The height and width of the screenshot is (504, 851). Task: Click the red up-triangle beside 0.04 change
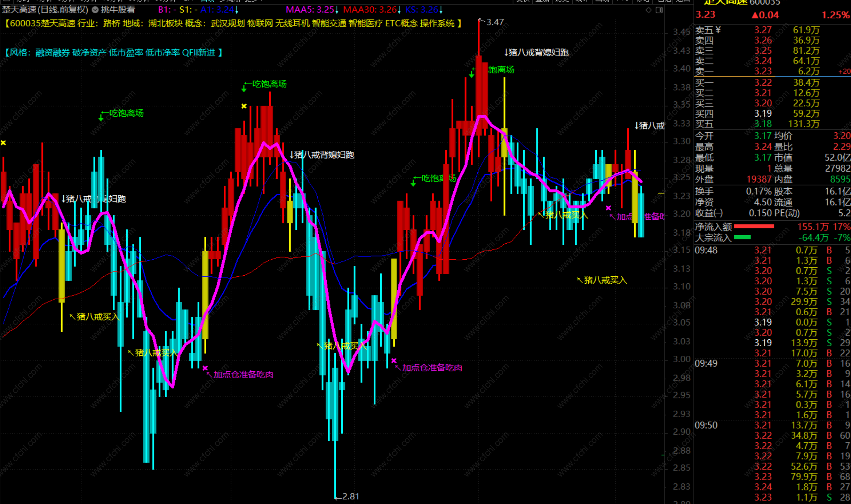click(x=755, y=15)
